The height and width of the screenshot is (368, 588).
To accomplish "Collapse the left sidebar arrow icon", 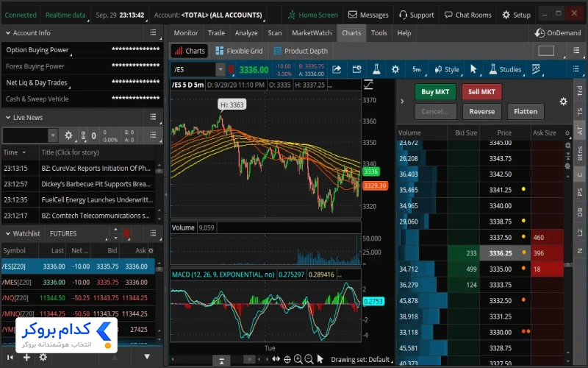I will [x=10, y=357].
